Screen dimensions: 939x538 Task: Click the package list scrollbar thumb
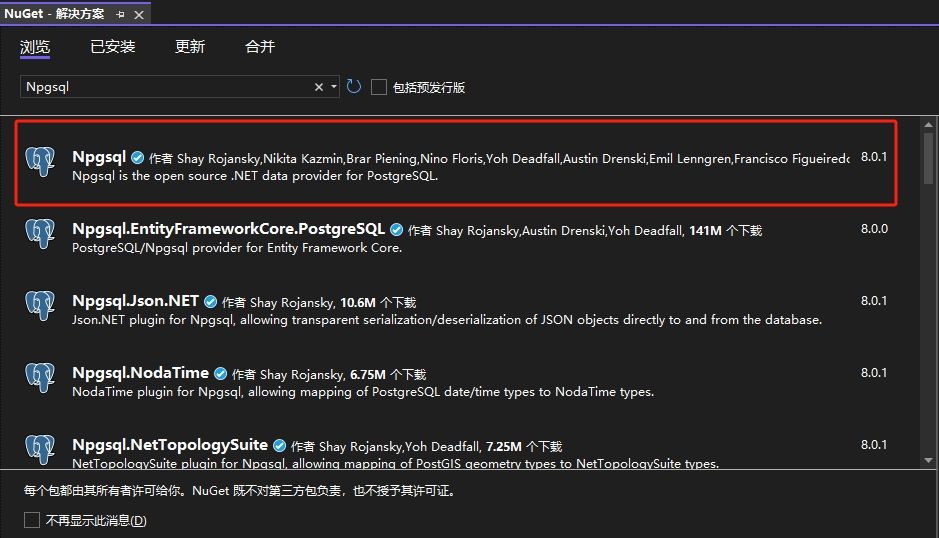(928, 158)
